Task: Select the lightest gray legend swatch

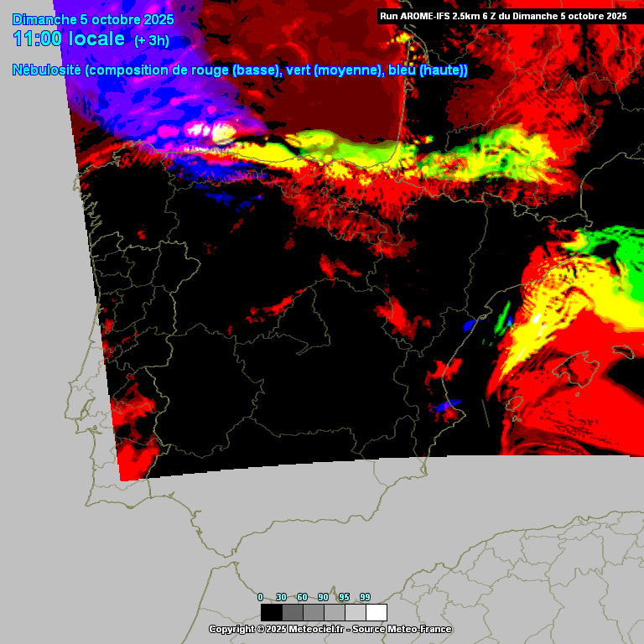Action: click(355, 612)
